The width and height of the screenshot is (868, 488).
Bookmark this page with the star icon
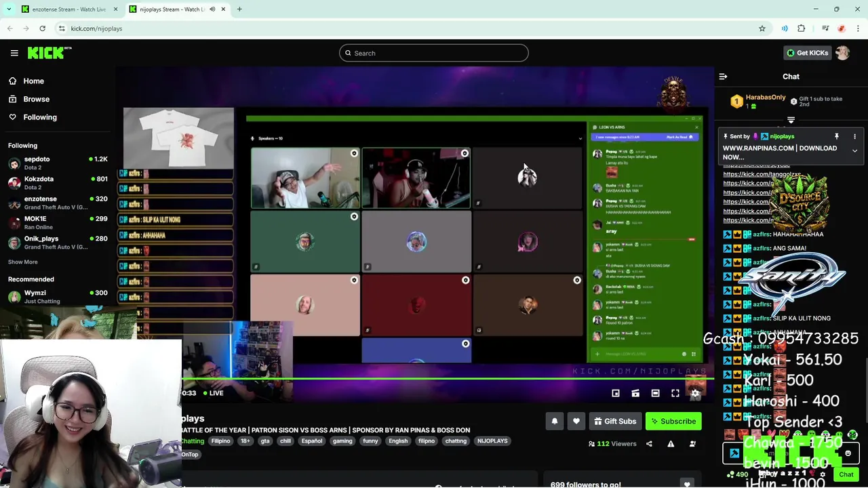tap(762, 28)
